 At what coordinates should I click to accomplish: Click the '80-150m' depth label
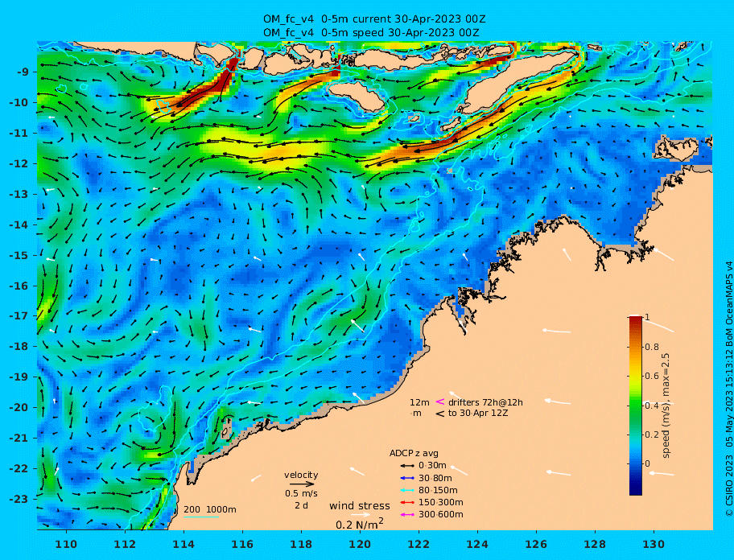pyautogui.click(x=438, y=490)
